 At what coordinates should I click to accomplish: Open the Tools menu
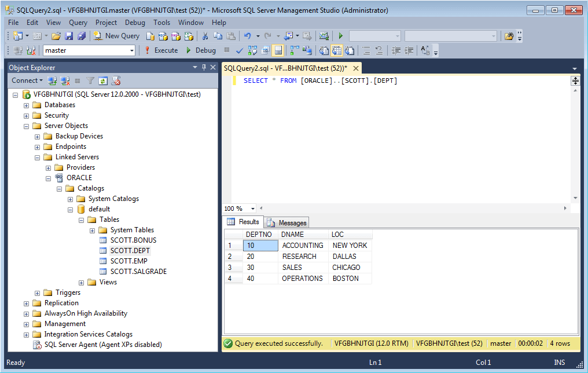click(161, 23)
